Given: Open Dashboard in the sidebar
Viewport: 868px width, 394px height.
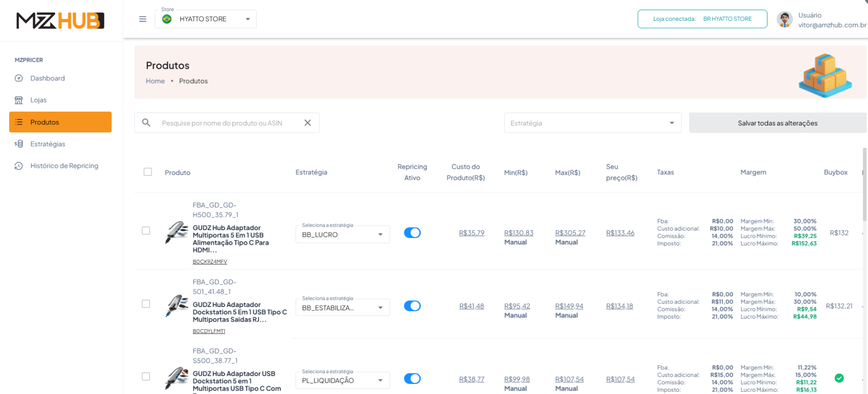Looking at the screenshot, I should [x=47, y=78].
